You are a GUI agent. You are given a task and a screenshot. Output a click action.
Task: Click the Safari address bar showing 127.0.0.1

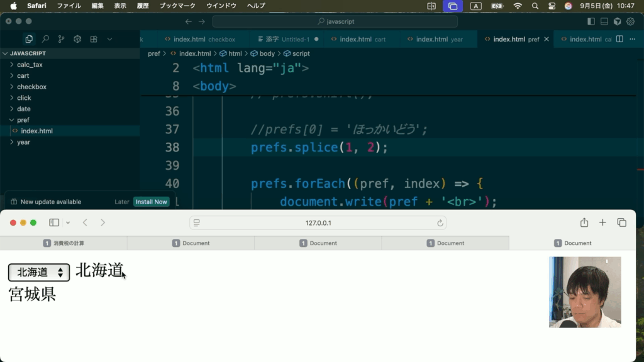pos(318,222)
